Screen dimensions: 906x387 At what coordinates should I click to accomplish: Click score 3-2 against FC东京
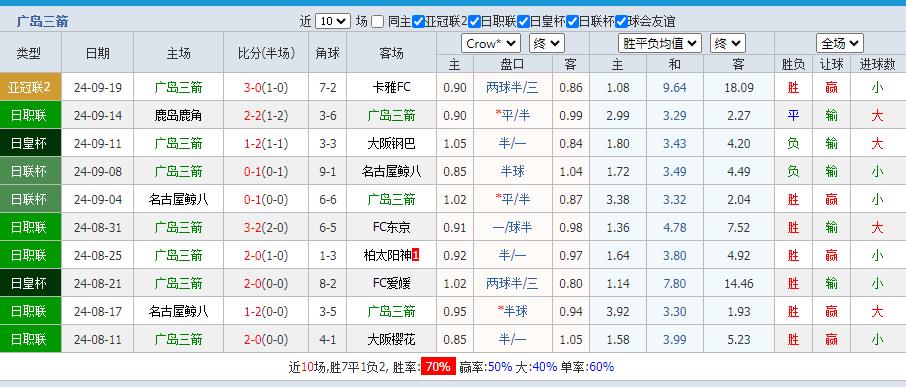coord(253,227)
